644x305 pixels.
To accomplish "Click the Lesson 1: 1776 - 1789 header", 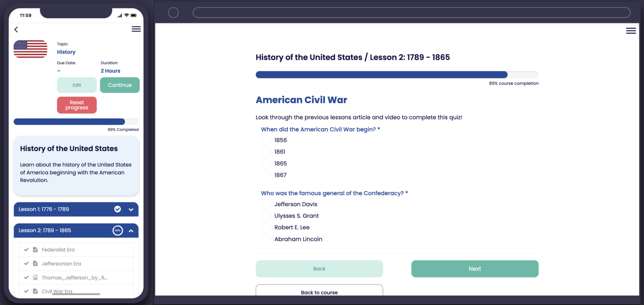I will click(76, 209).
